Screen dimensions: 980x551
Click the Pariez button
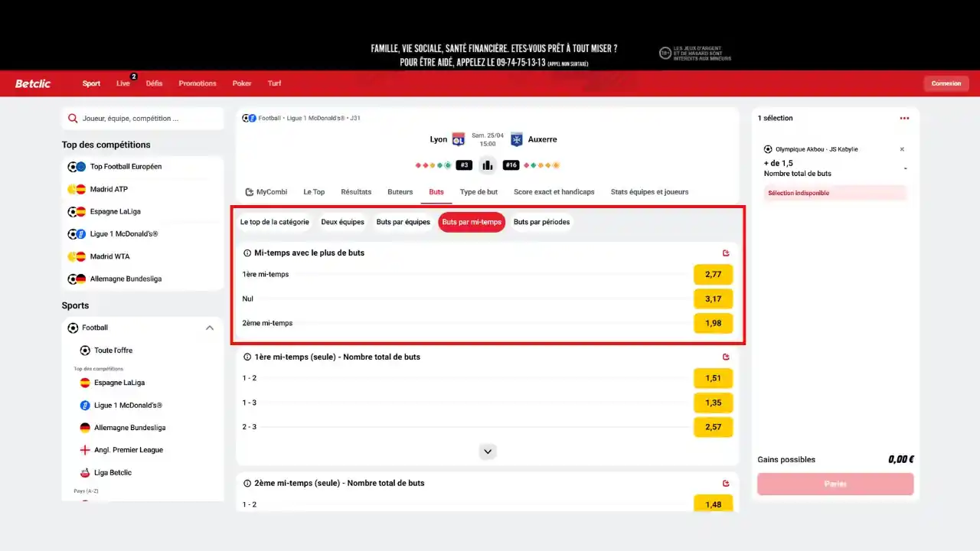[835, 484]
